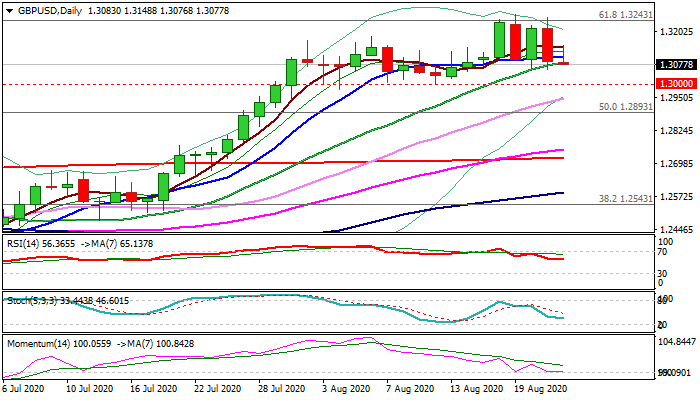Select the red 1.30000 price level tag
700x400 pixels.
676,84
